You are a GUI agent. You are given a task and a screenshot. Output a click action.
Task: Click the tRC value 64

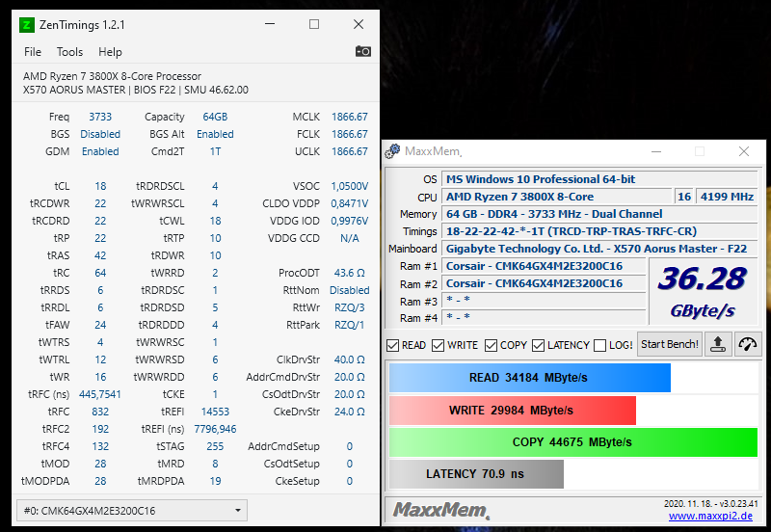[x=100, y=273]
